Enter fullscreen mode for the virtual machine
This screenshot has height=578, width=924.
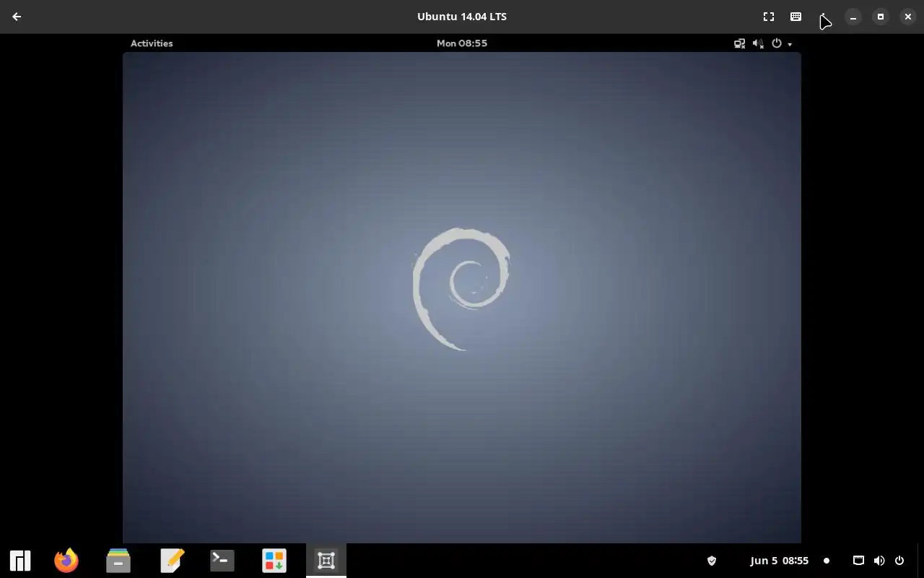click(769, 17)
